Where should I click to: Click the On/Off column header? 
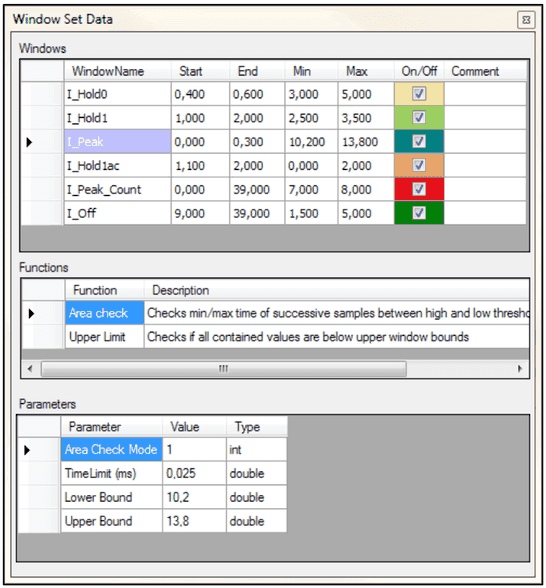419,71
